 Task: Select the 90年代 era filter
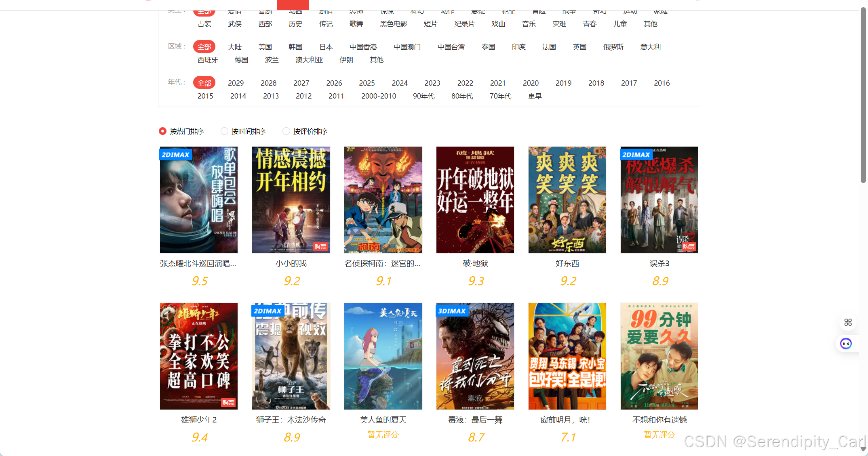coord(423,96)
